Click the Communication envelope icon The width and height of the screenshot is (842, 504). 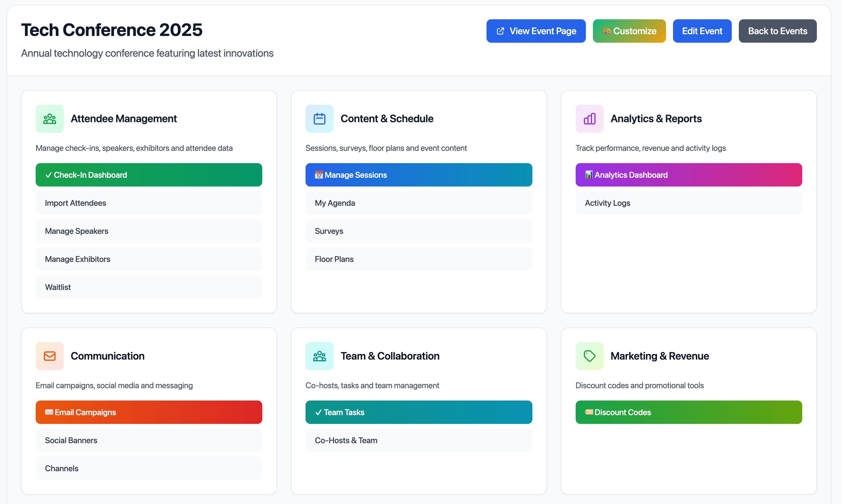[50, 356]
